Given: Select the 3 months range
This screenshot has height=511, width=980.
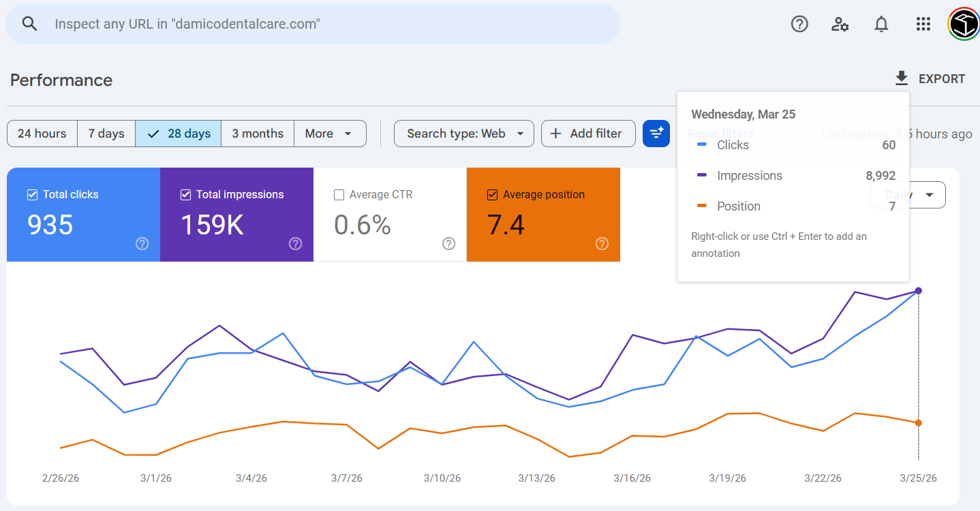Looking at the screenshot, I should (x=258, y=134).
